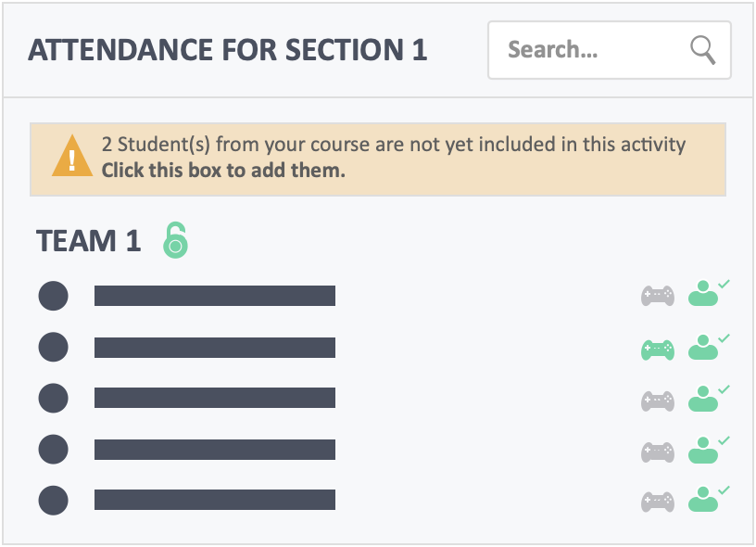Toggle attendance person icon for third student
The image size is (756, 547).
708,398
